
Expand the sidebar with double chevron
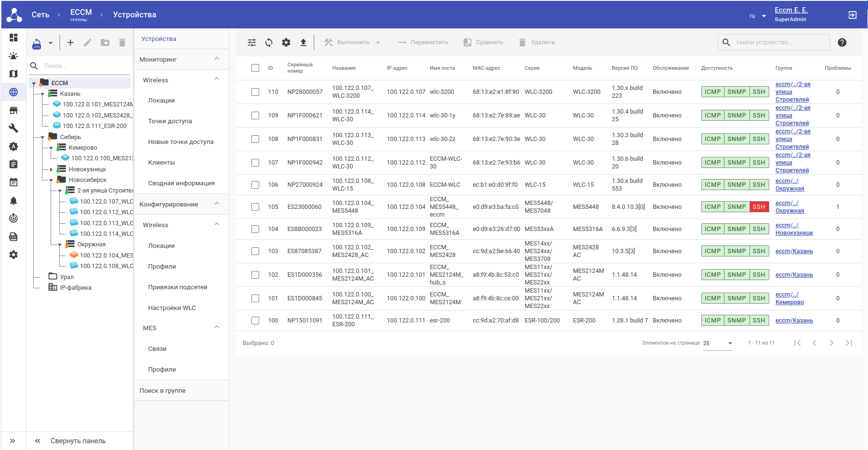coord(13,441)
